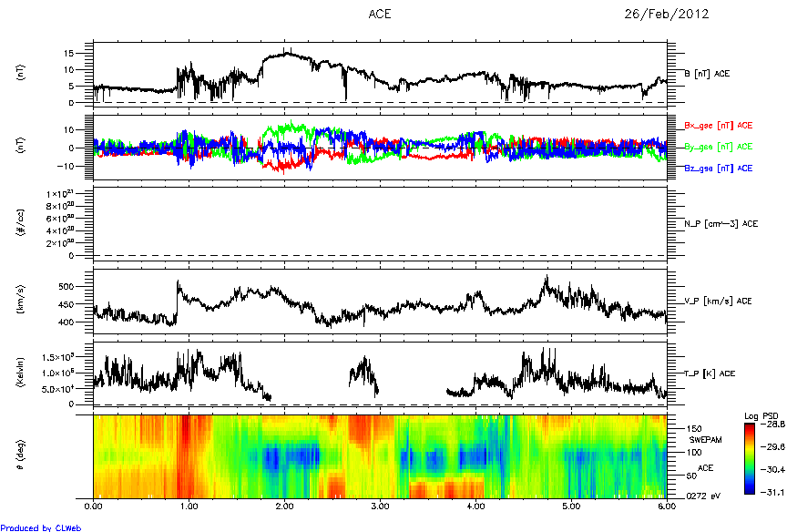Click the green By_gse legend label

point(719,147)
